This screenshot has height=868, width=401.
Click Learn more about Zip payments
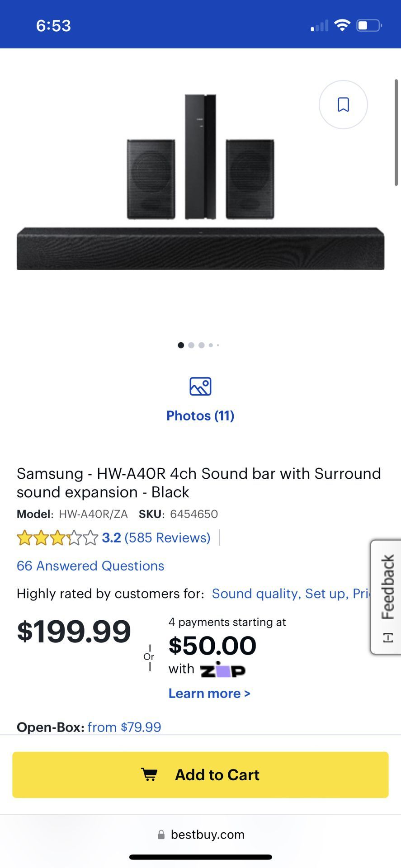tap(209, 693)
